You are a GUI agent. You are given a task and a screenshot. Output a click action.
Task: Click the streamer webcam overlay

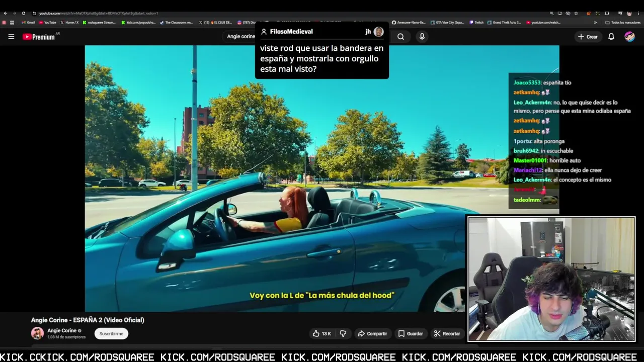click(x=551, y=279)
